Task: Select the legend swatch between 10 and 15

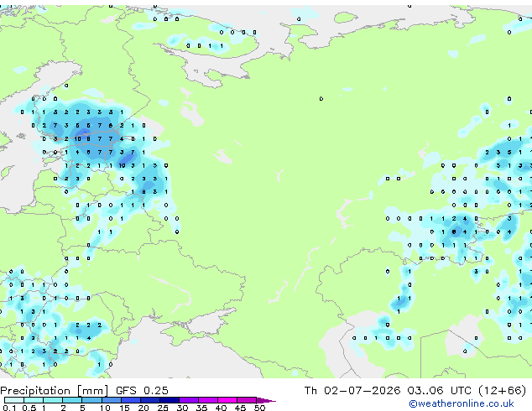Action: [112, 400]
